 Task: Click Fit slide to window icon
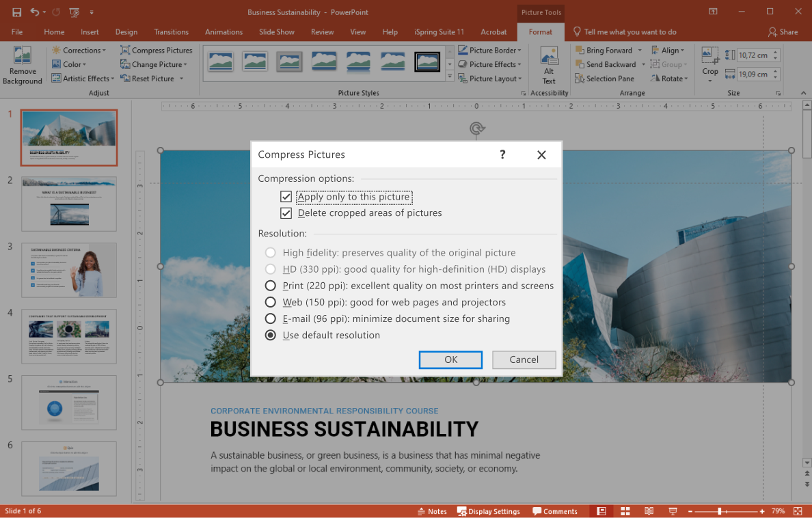[x=798, y=511]
